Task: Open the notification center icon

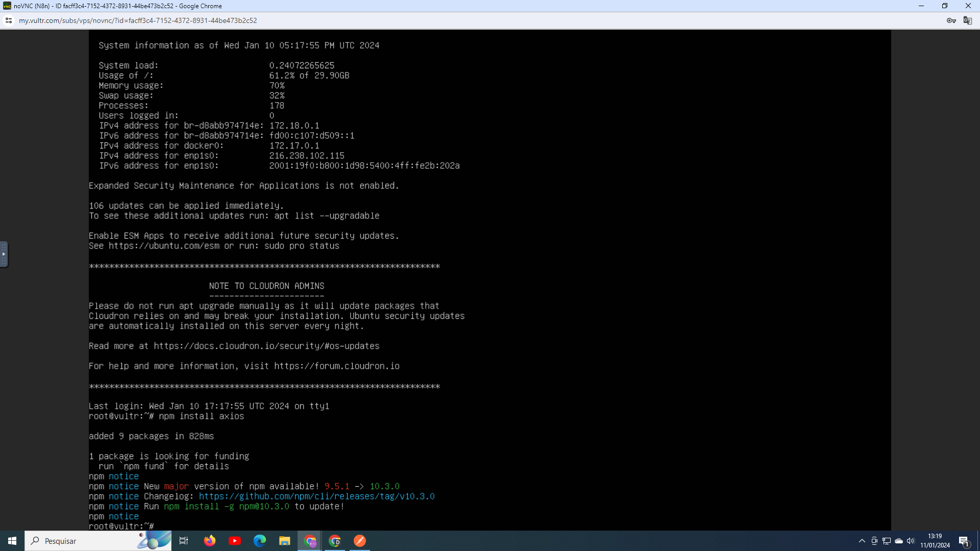Action: click(x=964, y=541)
